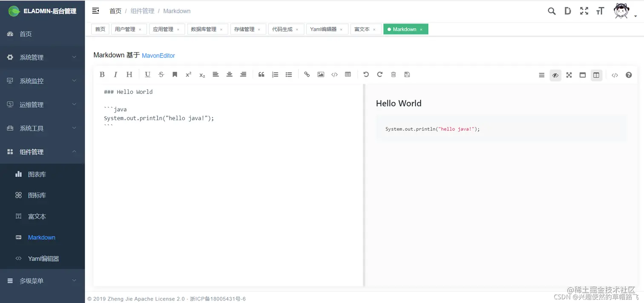Click 首页 in the breadcrumb
The height and width of the screenshot is (303, 644).
pyautogui.click(x=115, y=11)
